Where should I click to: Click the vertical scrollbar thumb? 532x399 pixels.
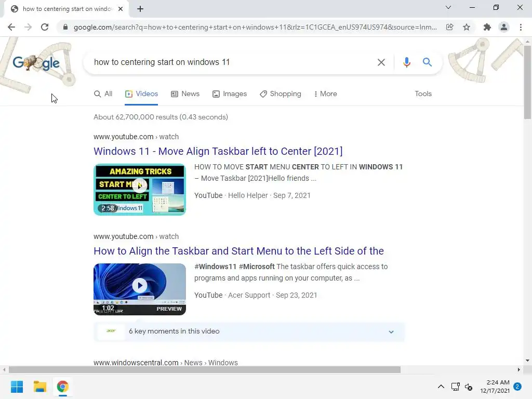tap(527, 83)
